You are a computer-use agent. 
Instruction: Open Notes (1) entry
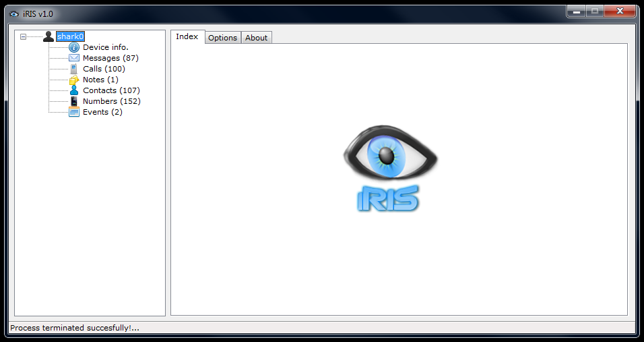click(x=100, y=80)
